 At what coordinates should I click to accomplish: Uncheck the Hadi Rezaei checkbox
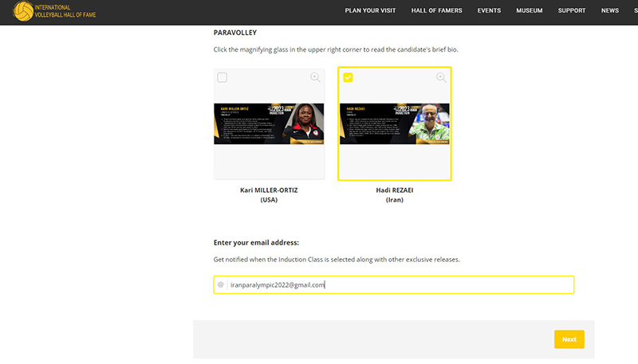[x=348, y=77]
